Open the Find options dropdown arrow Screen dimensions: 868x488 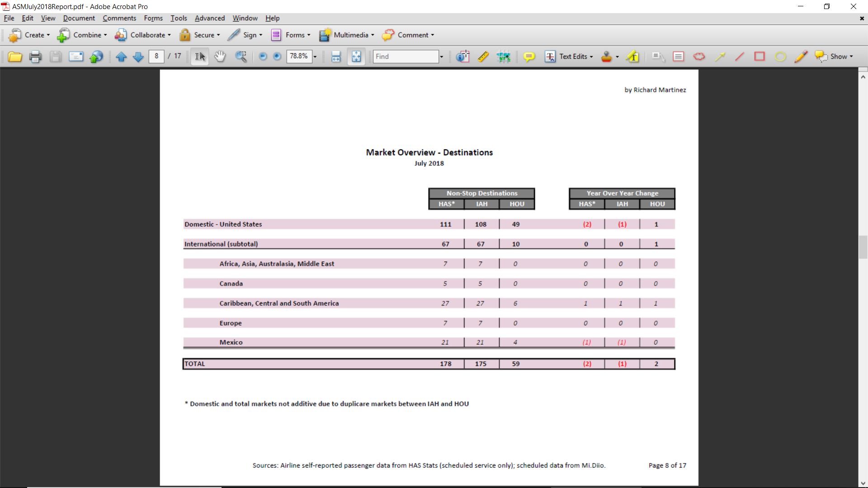coord(442,56)
